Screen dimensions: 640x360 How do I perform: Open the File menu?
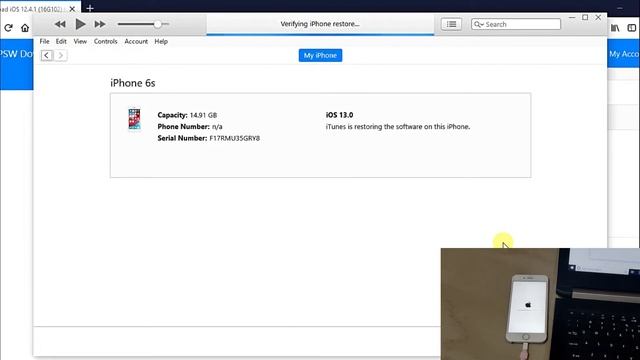44,41
